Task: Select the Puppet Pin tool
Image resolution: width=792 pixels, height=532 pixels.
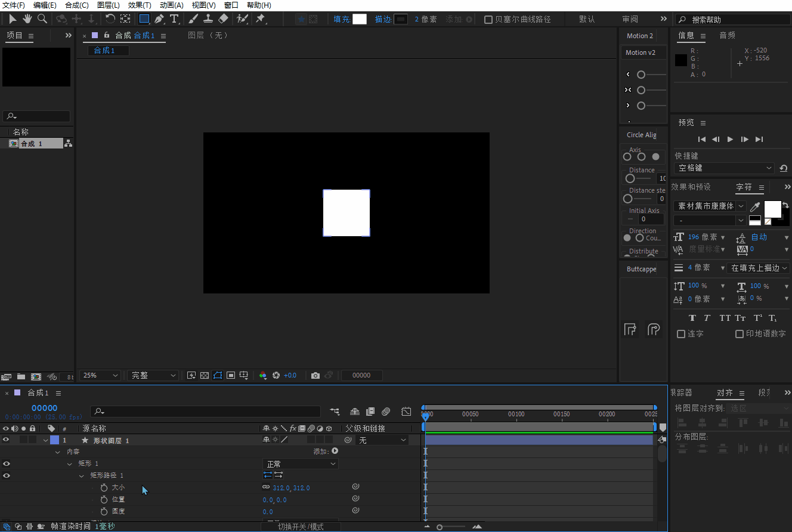Action: click(x=261, y=19)
